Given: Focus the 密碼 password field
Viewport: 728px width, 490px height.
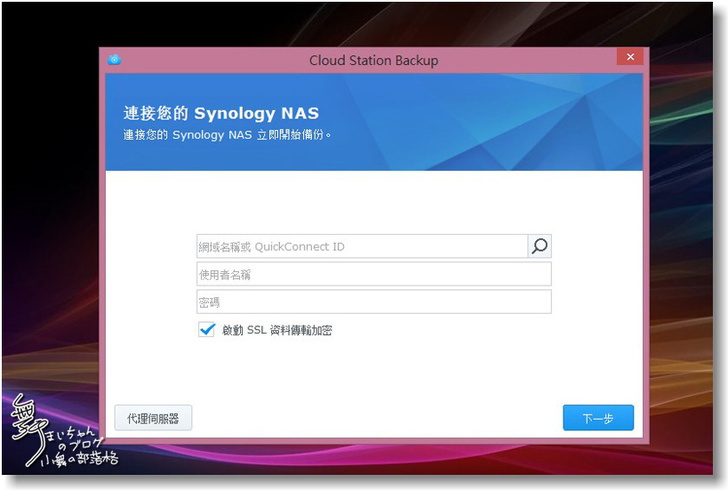Looking at the screenshot, I should tap(374, 302).
